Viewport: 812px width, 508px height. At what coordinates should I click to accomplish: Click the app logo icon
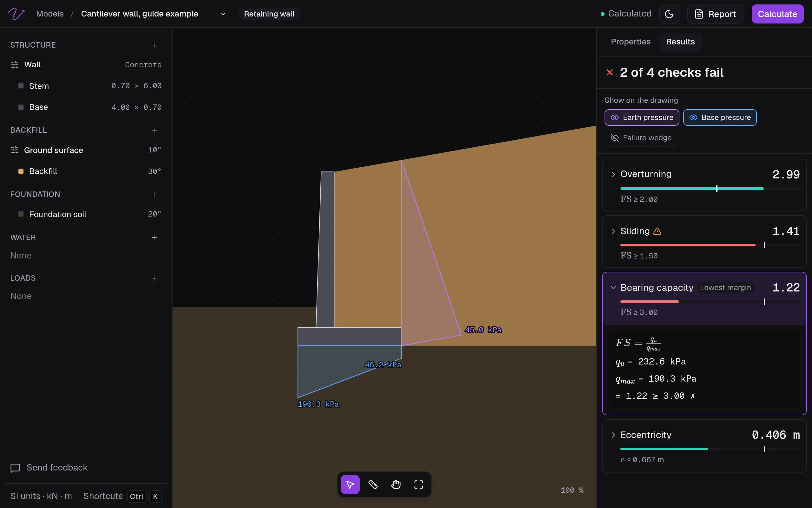(16, 14)
